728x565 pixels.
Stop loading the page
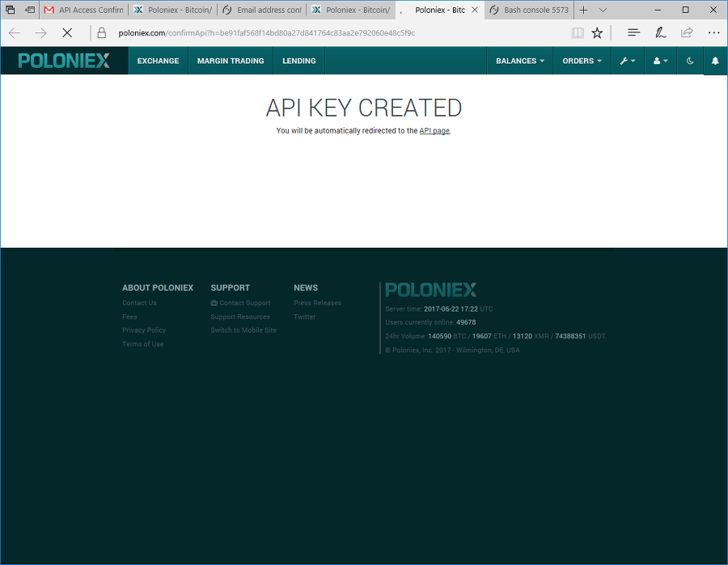[67, 32]
